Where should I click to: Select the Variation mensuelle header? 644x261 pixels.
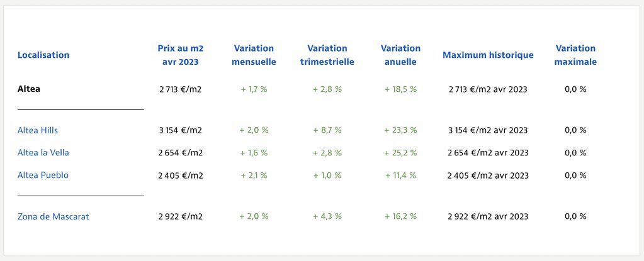254,55
